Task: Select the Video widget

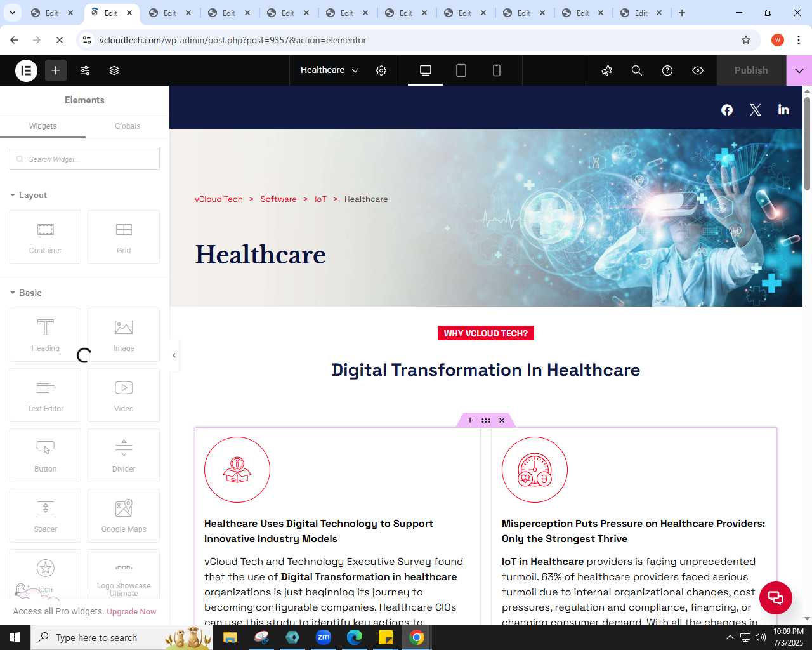Action: 124,395
